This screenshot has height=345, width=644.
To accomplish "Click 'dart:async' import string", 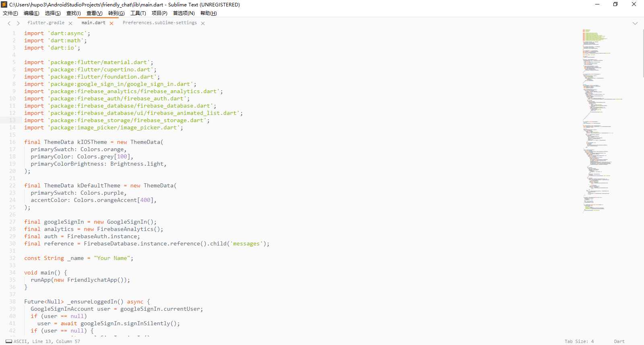I will tap(67, 33).
